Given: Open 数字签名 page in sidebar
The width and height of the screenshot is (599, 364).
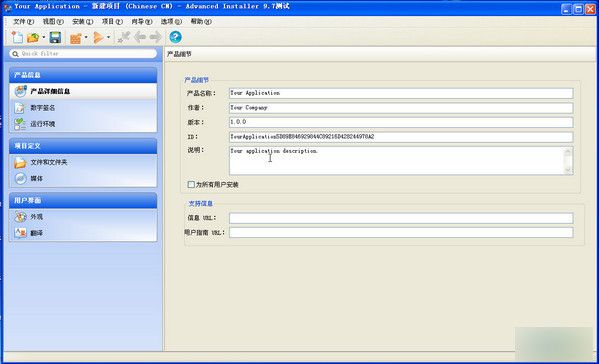Looking at the screenshot, I should pos(83,108).
